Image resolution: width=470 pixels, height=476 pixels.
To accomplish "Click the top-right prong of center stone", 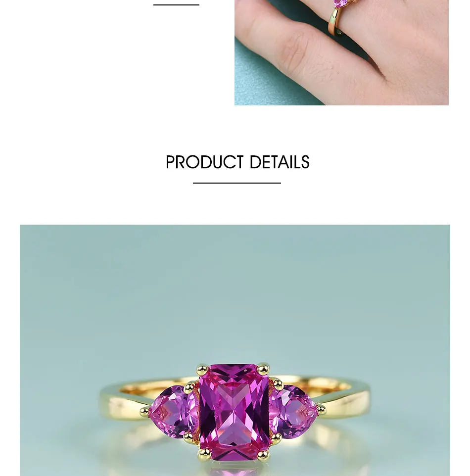I will pyautogui.click(x=263, y=369).
